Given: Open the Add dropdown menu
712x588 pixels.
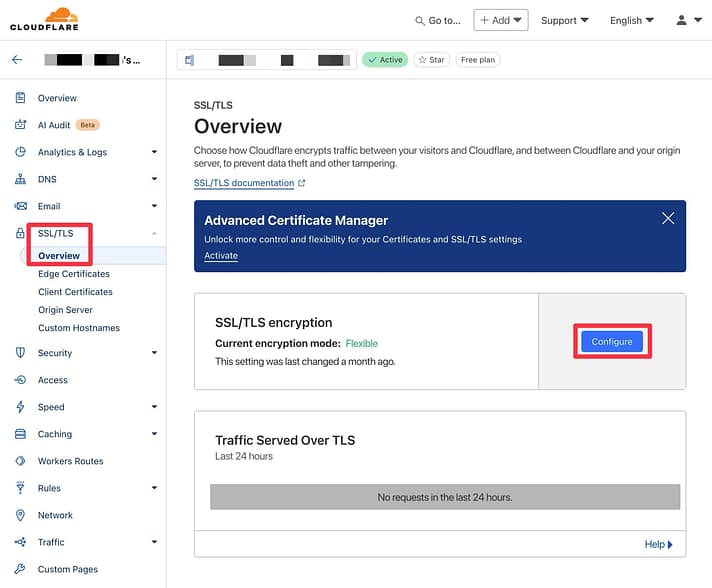Looking at the screenshot, I should 501,20.
